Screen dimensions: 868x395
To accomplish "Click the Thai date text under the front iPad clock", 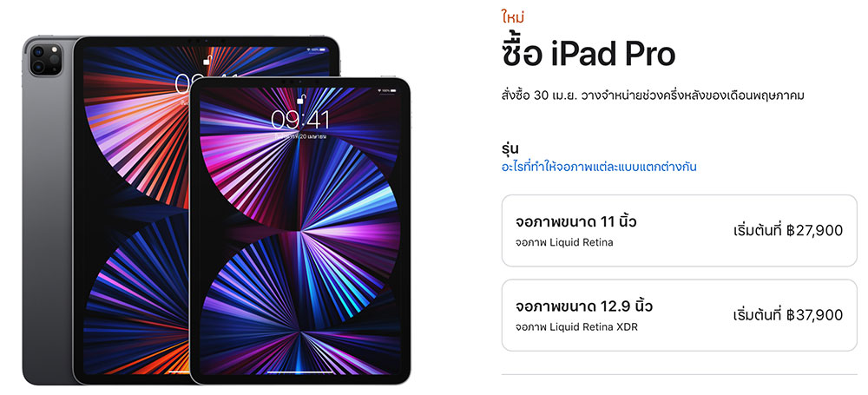I will click(x=299, y=135).
